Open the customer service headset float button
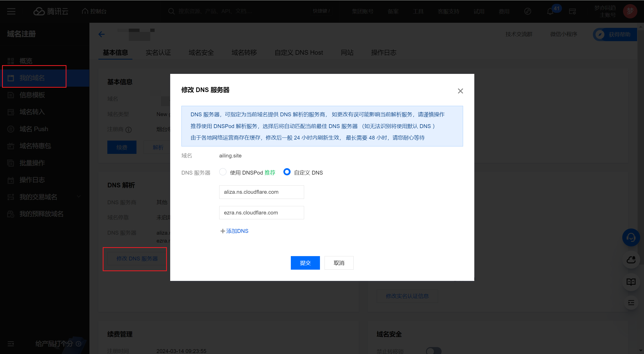 coord(631,237)
